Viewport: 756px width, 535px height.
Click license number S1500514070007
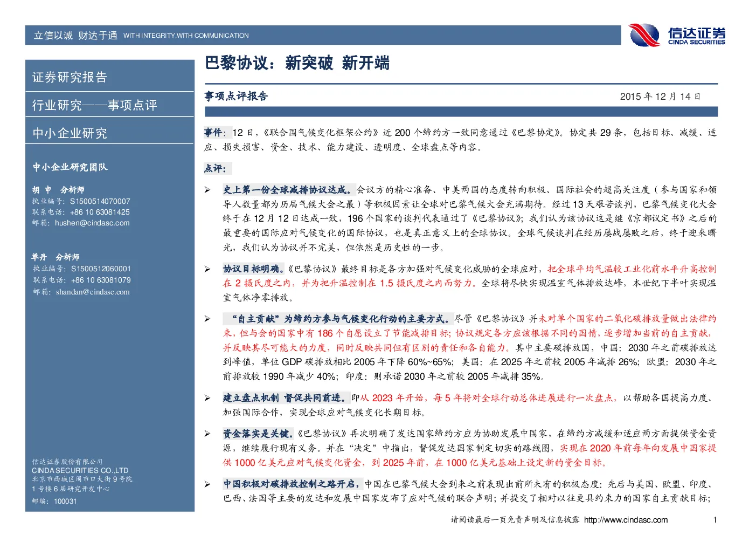point(100,201)
